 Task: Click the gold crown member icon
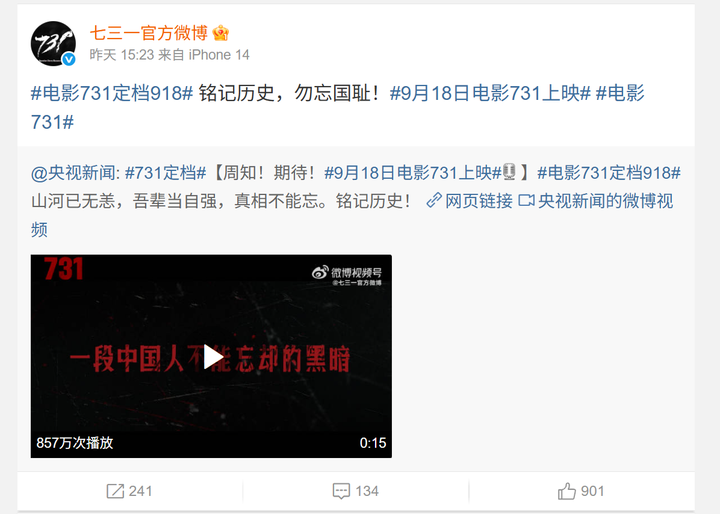pos(221,33)
